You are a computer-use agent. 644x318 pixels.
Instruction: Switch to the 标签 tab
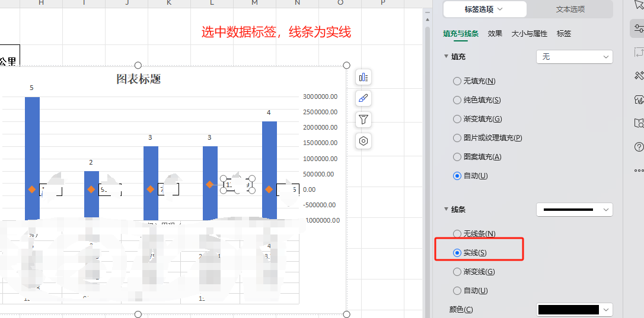tap(564, 34)
